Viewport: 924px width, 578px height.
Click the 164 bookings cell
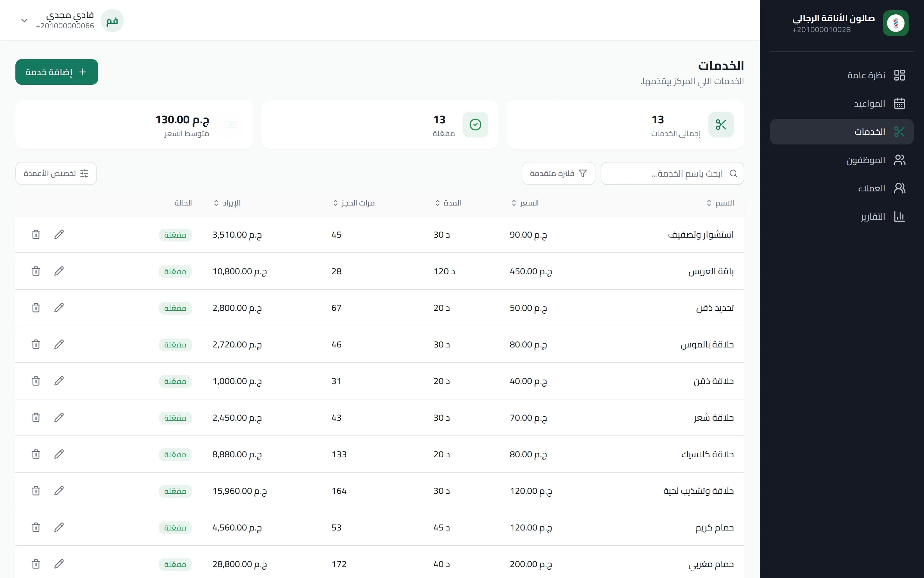coord(339,491)
